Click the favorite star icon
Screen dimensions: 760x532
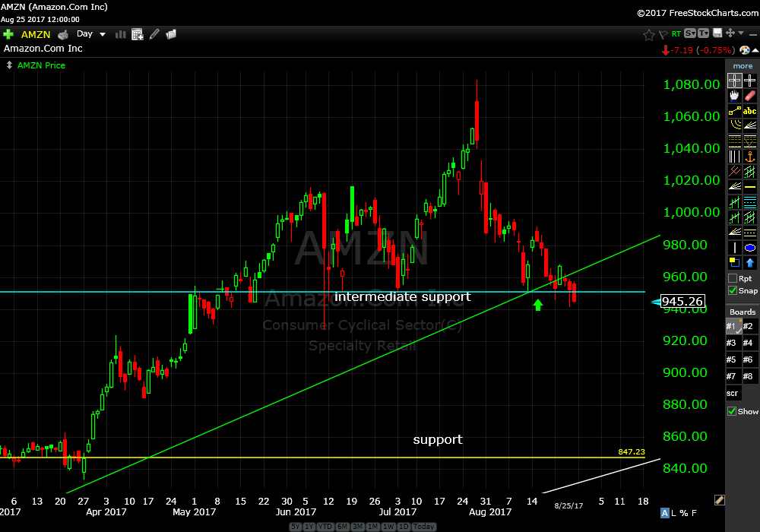click(649, 34)
